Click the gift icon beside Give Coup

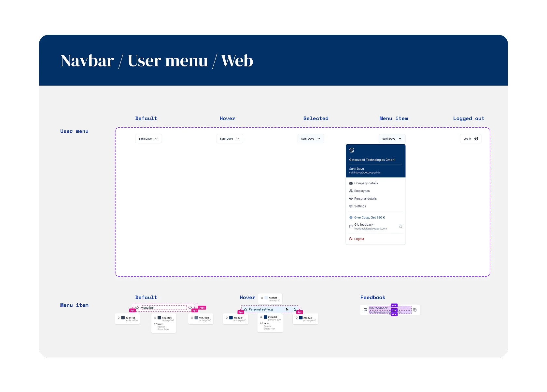[x=351, y=217]
